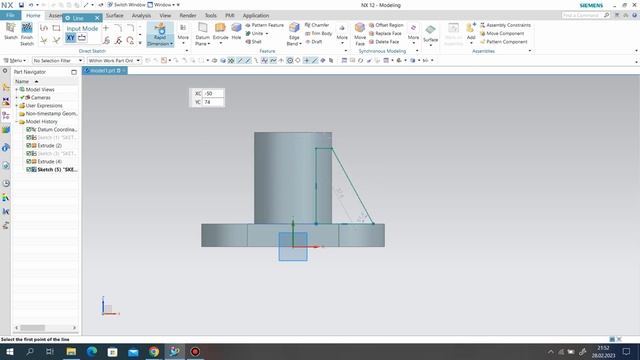Toggle the Sketch (5) checkbox
The width and height of the screenshot is (640, 360).
pyautogui.click(x=29, y=170)
